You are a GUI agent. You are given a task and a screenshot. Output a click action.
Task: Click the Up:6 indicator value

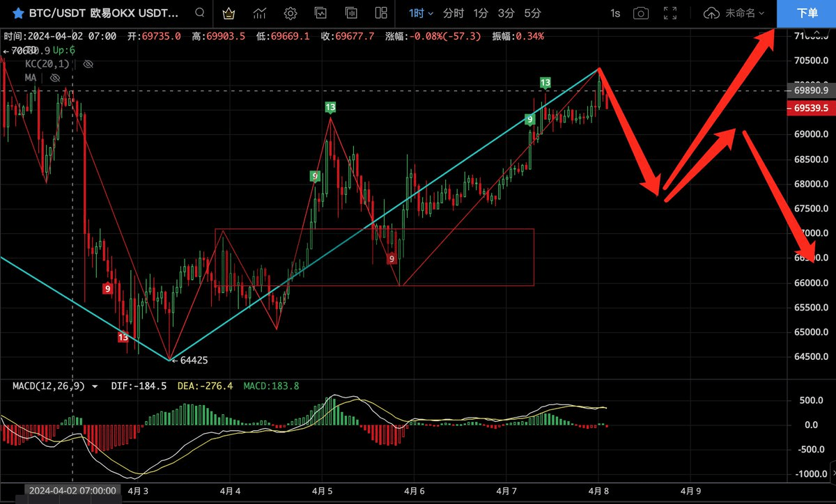(x=63, y=51)
